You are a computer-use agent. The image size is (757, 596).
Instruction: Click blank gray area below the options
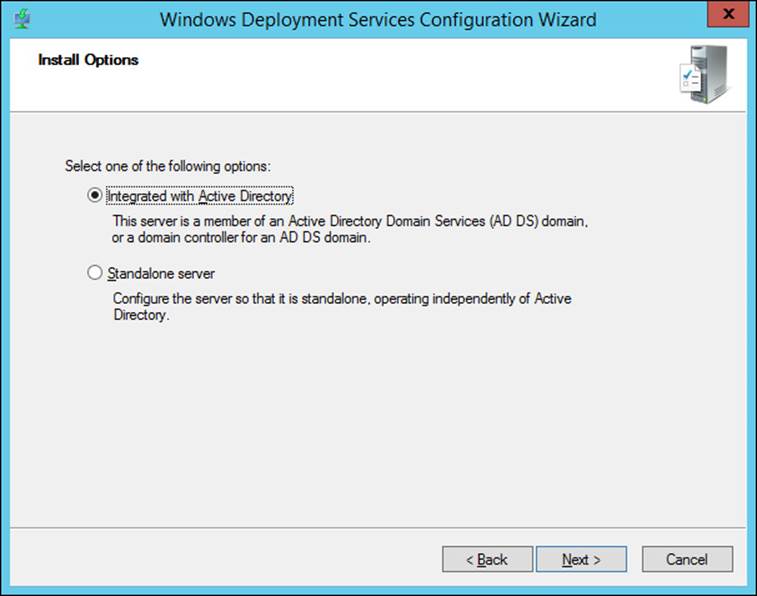point(377,425)
